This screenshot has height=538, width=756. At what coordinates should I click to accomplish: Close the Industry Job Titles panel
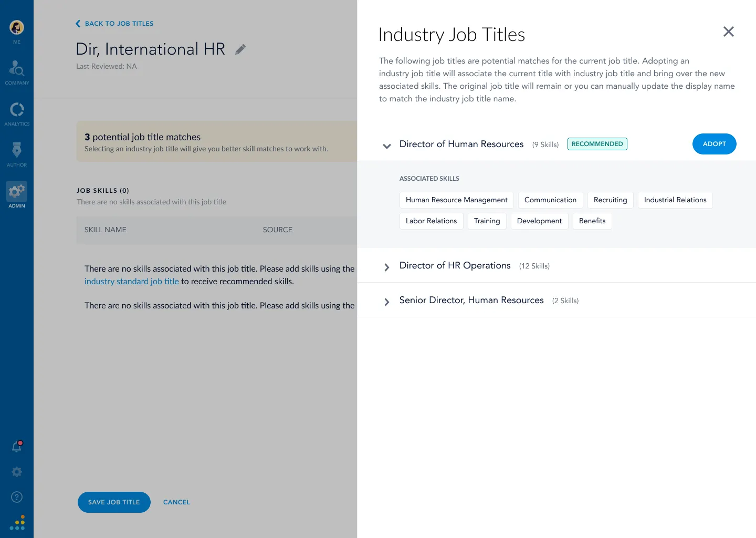click(729, 32)
